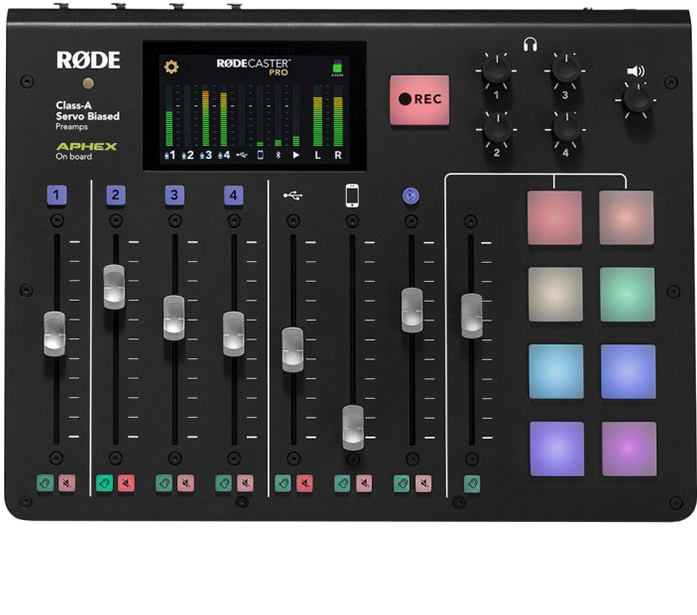Toggle solo on channel 4
The height and width of the screenshot is (615, 697).
(x=224, y=483)
